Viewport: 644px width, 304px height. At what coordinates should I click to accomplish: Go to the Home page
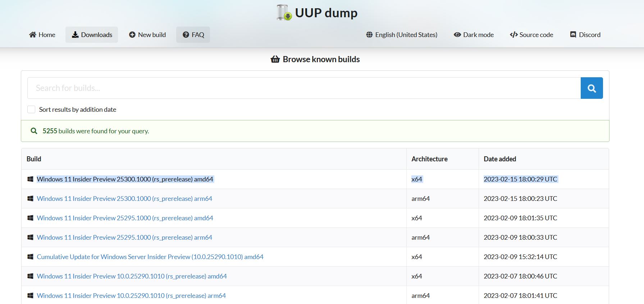pyautogui.click(x=42, y=35)
